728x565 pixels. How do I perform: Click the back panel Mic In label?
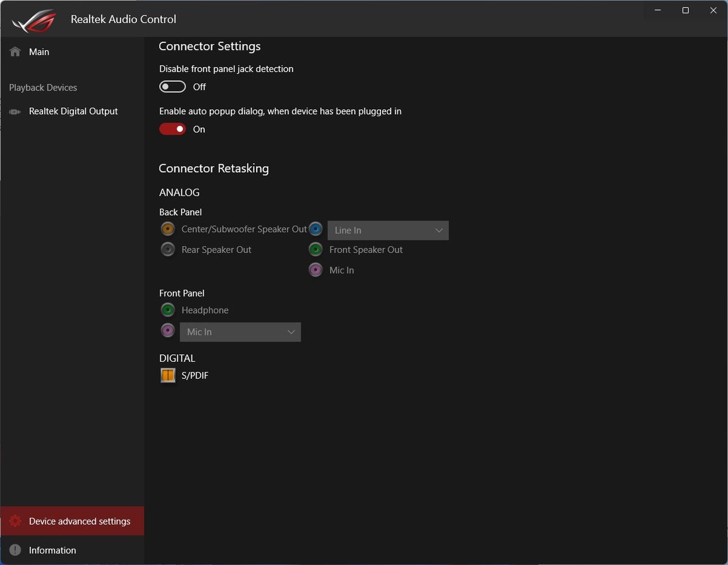(342, 270)
